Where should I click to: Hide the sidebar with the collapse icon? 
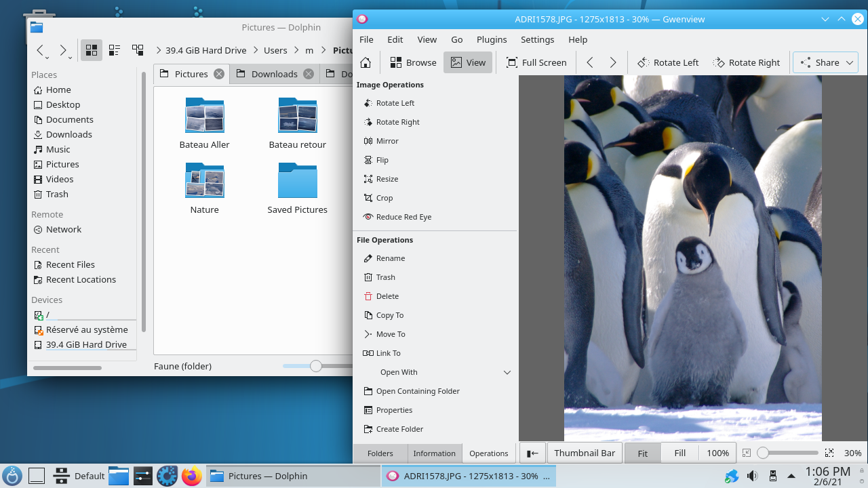pos(533,453)
